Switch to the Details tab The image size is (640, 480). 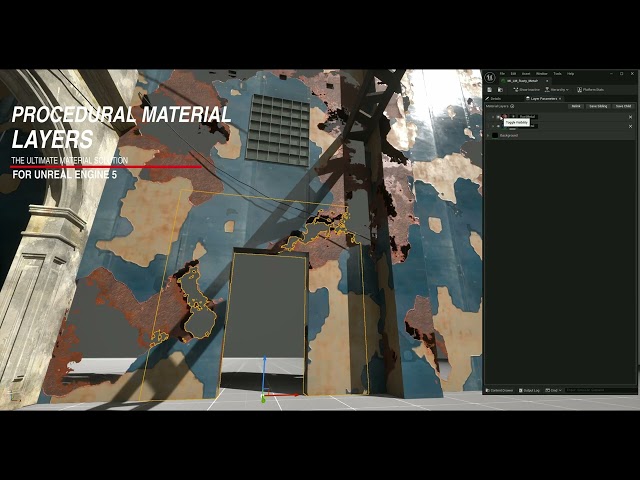493,99
